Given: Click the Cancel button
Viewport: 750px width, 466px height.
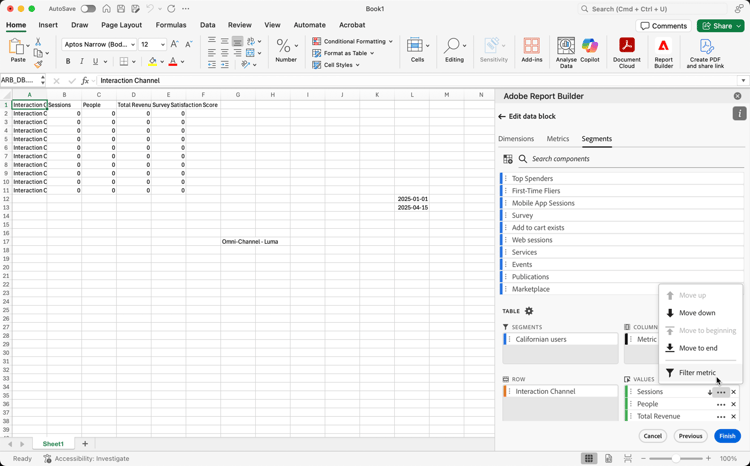Looking at the screenshot, I should [652, 436].
